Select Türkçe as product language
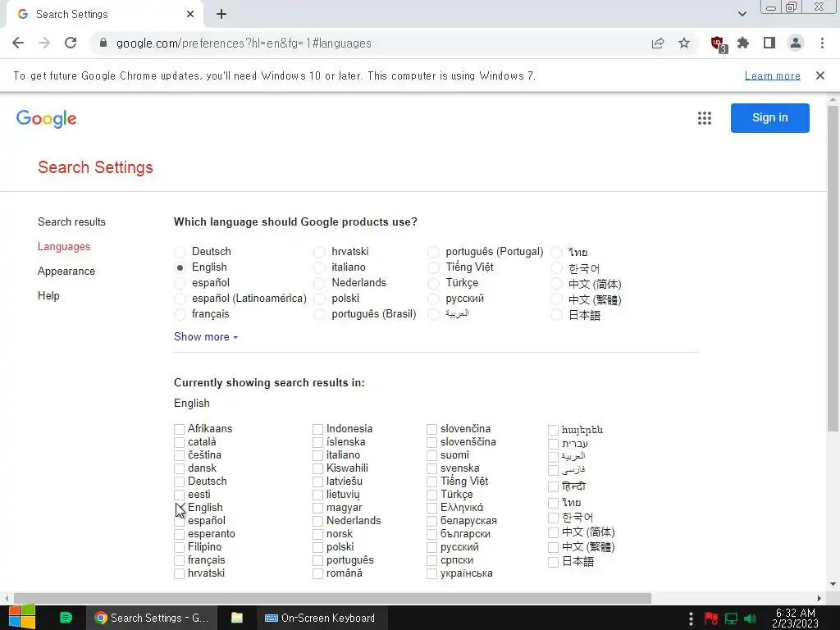 click(433, 283)
